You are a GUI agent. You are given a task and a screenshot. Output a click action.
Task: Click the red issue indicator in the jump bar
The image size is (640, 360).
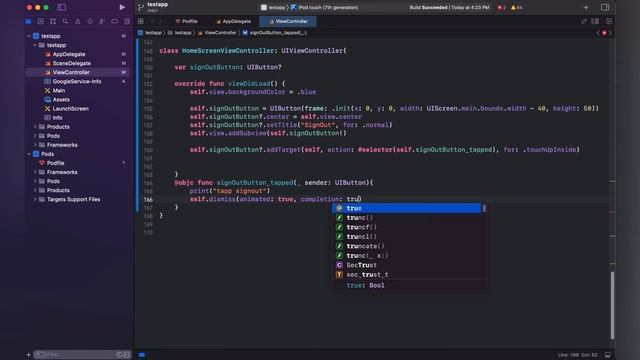[604, 33]
